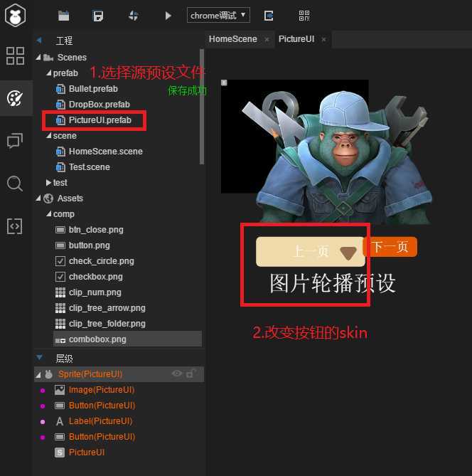Switch to the PictureUI tab
This screenshot has height=476, width=472.
coord(296,39)
